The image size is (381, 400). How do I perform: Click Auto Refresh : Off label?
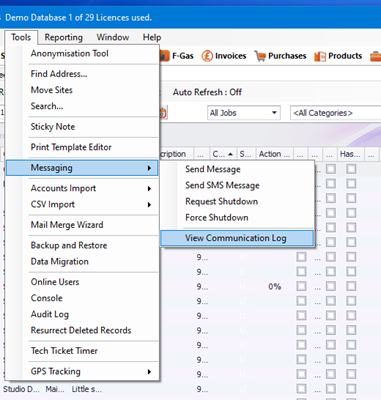[207, 92]
